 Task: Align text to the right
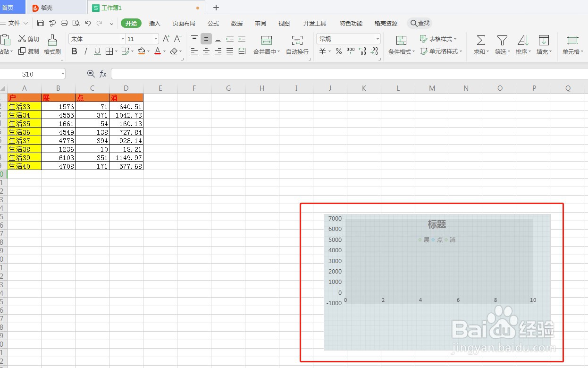[218, 51]
